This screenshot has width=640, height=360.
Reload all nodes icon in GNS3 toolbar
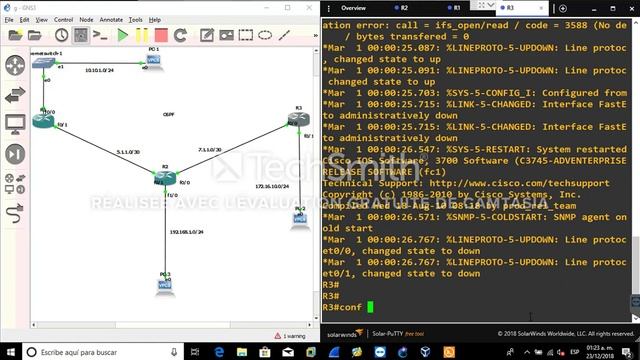180,35
